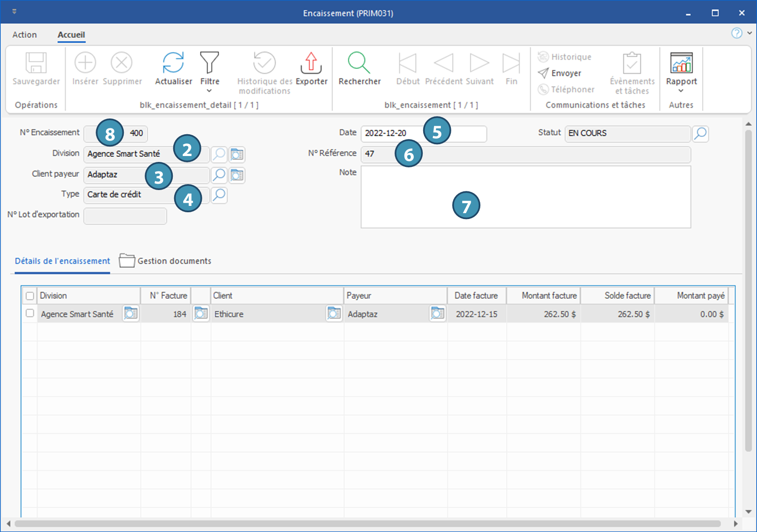Toggle the select-all checkbox in grid header
This screenshot has height=532, width=757.
click(30, 296)
